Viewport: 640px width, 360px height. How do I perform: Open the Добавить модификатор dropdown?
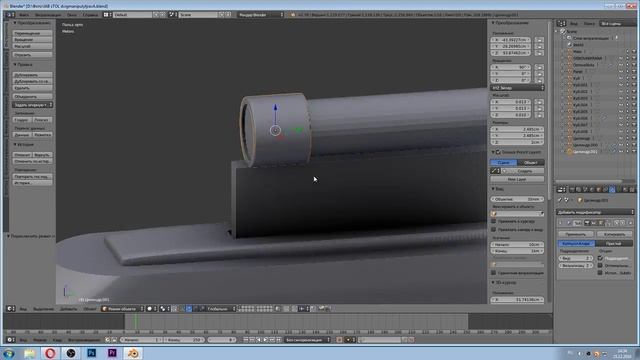tap(595, 212)
